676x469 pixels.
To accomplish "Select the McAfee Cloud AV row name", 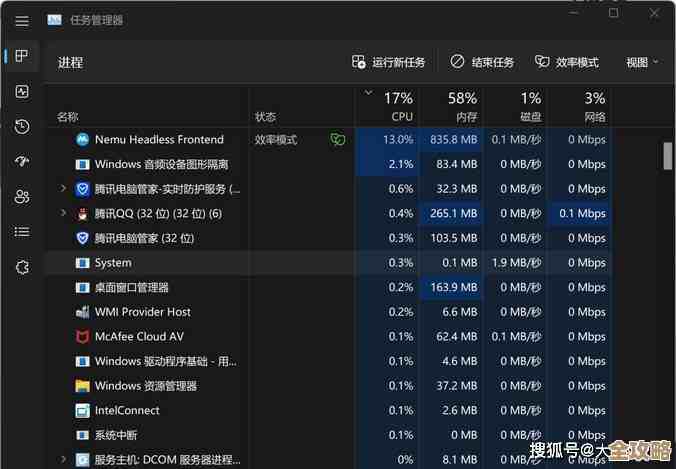I will point(139,337).
